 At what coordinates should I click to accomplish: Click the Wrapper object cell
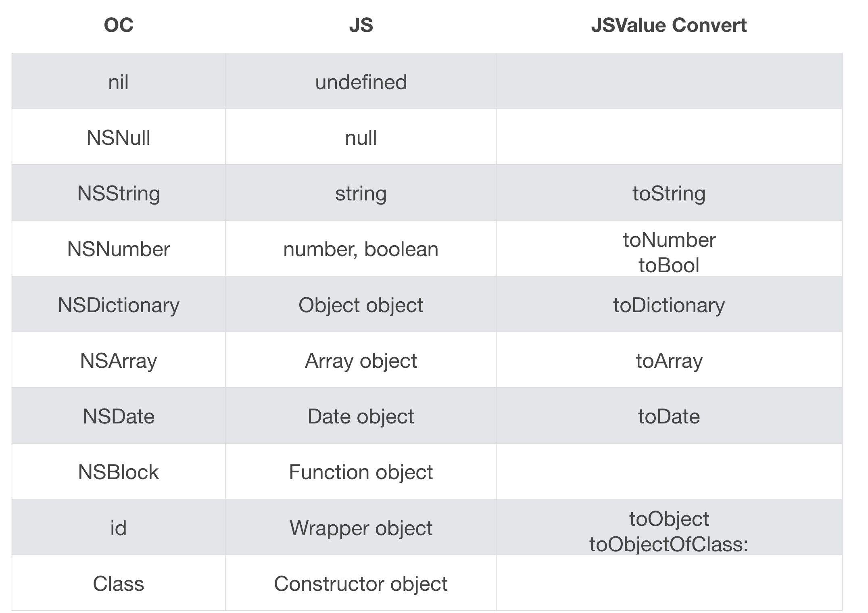[361, 528]
